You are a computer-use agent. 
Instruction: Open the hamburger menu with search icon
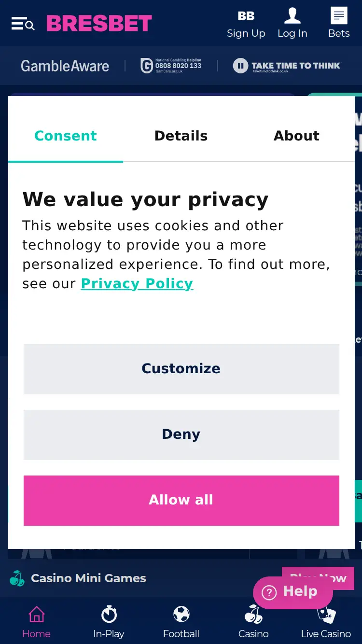click(x=23, y=23)
